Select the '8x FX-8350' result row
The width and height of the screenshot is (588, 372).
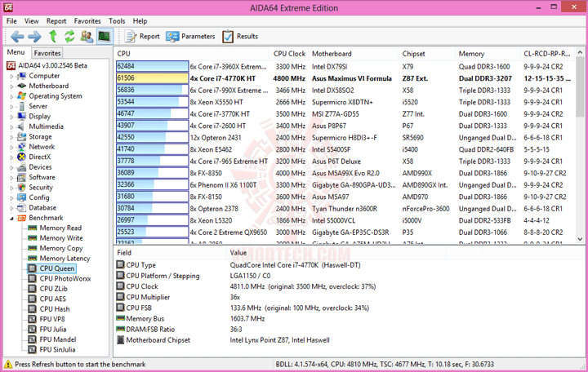(x=345, y=173)
